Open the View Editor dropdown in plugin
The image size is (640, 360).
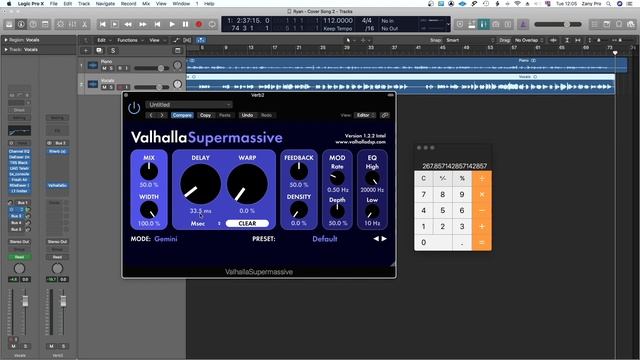pyautogui.click(x=364, y=115)
